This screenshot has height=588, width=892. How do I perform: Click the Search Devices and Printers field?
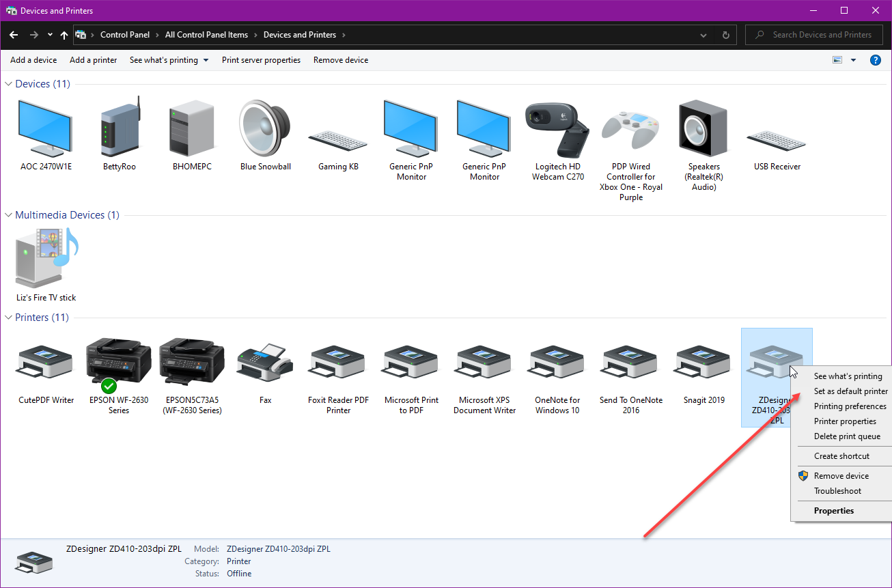815,35
